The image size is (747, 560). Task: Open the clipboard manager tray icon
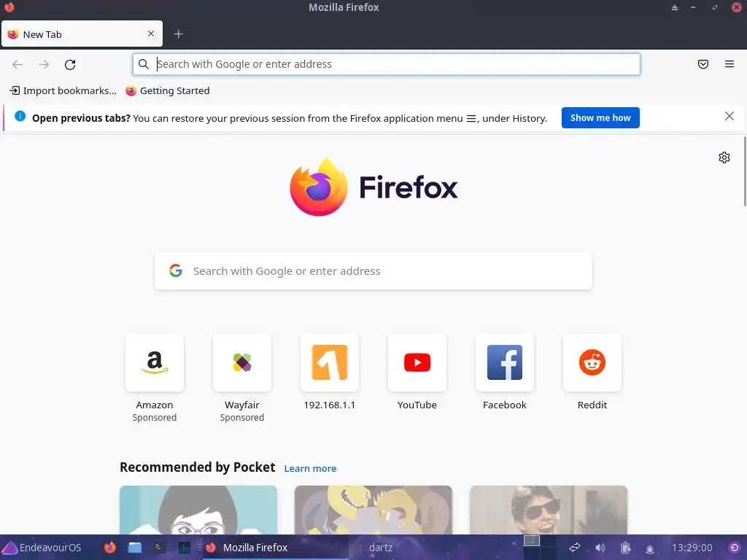click(625, 548)
